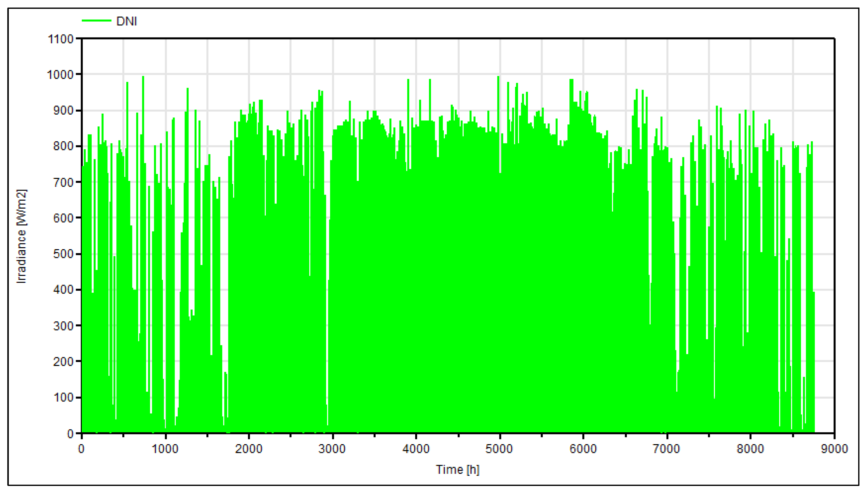Click the 1000 label on the y-axis
The width and height of the screenshot is (868, 495).
pyautogui.click(x=60, y=75)
